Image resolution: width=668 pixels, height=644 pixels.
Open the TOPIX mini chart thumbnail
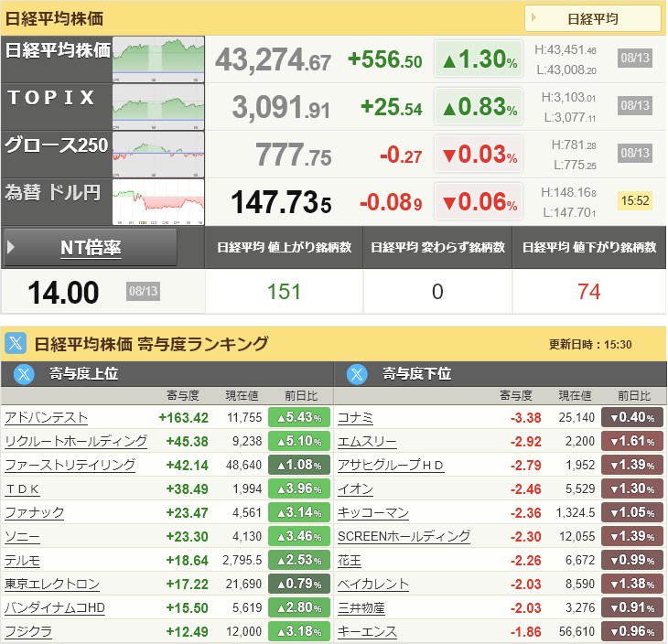click(x=158, y=107)
